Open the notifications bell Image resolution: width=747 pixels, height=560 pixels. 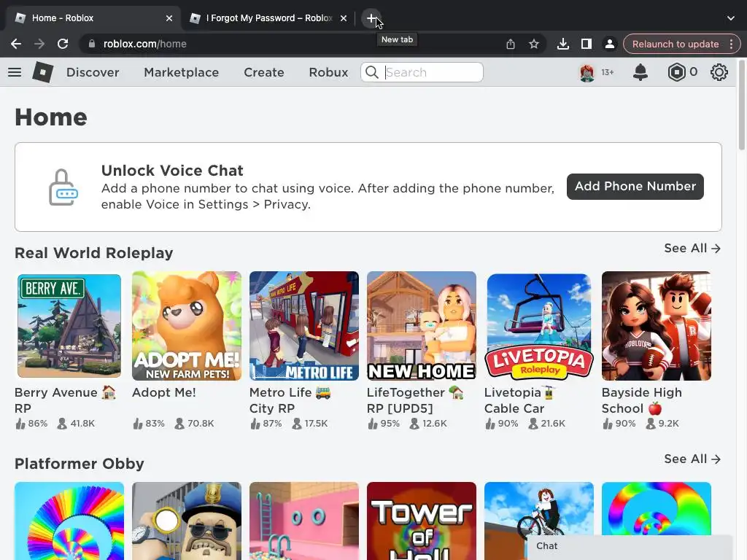[640, 72]
